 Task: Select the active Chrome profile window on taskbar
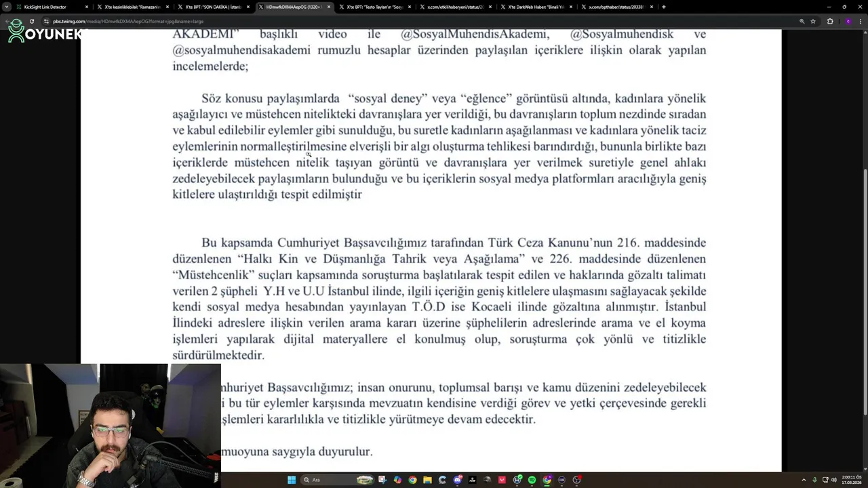click(547, 480)
